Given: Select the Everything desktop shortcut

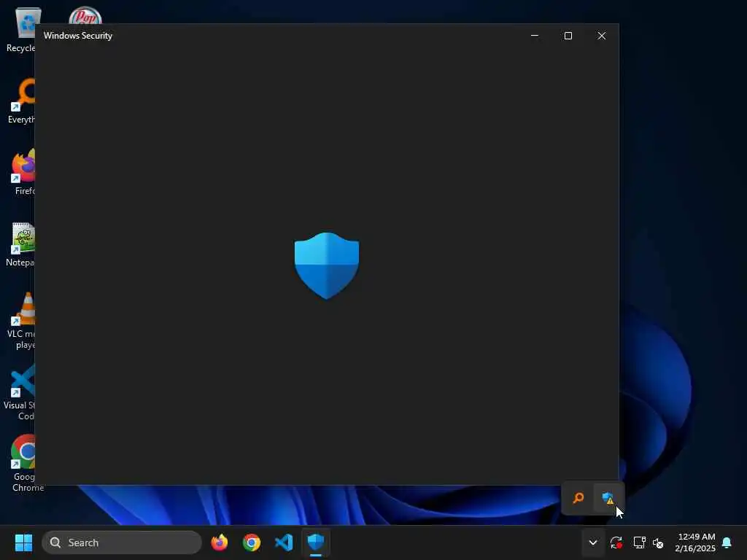Looking at the screenshot, I should point(21,101).
